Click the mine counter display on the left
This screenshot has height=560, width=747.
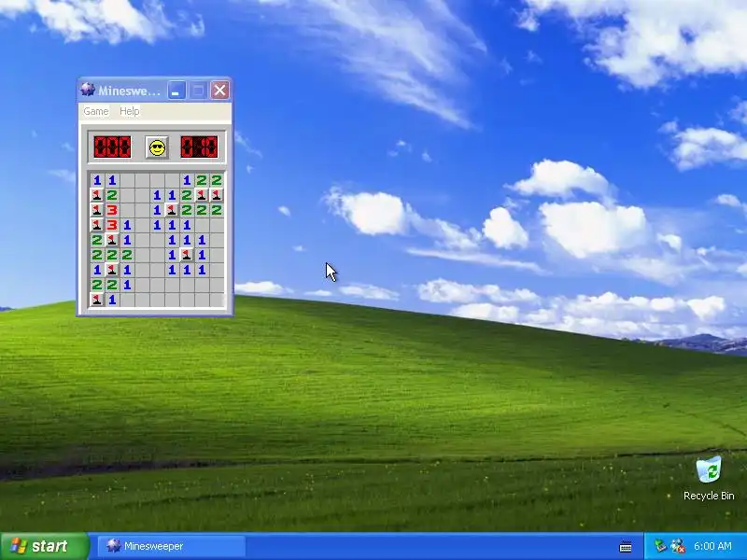[112, 147]
